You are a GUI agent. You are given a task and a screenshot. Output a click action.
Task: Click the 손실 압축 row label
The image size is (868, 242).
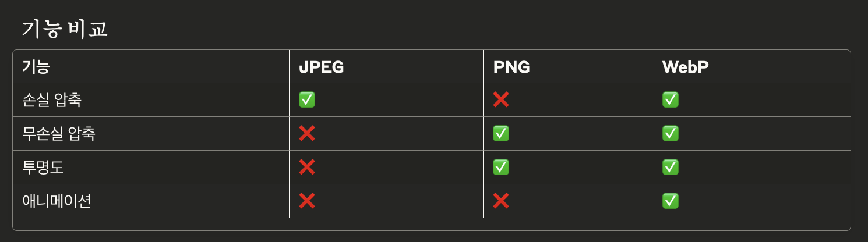point(51,100)
